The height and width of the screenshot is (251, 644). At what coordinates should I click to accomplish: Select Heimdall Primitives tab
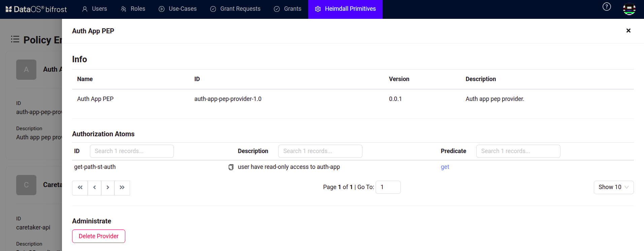(x=346, y=9)
